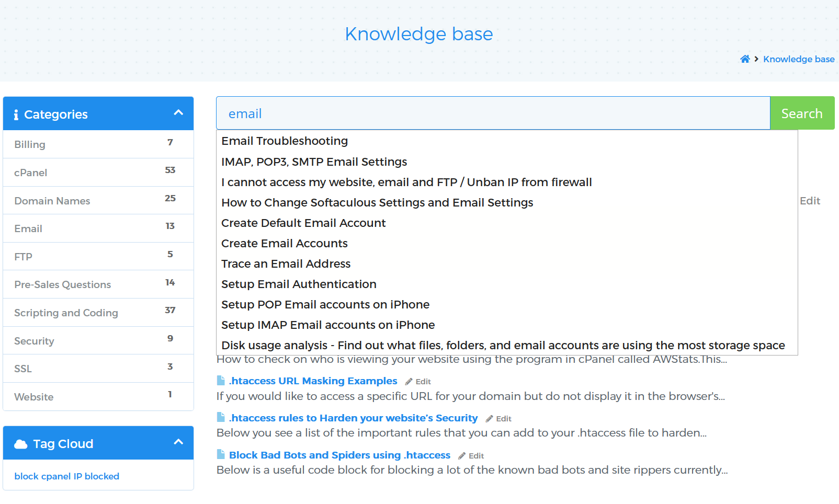Select 'Email Troubleshooting' suggestion
This screenshot has width=839, height=504.
(x=285, y=141)
